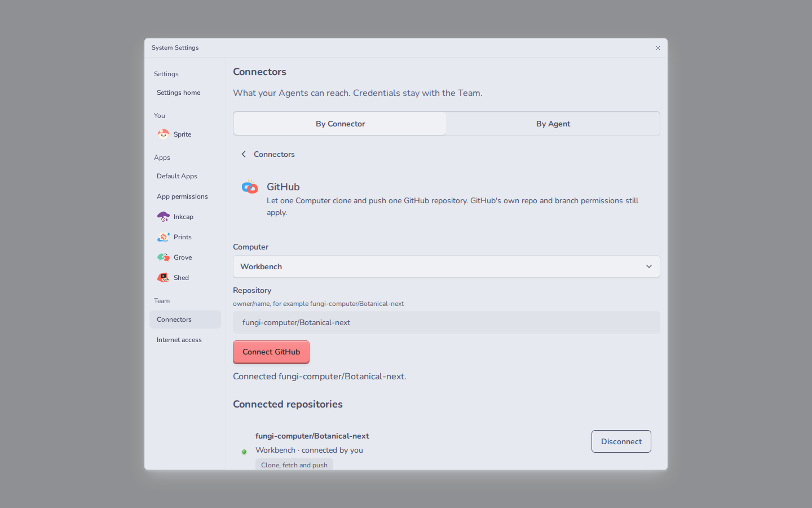
Task: Click the GitHub connector logo icon
Action: (x=250, y=187)
